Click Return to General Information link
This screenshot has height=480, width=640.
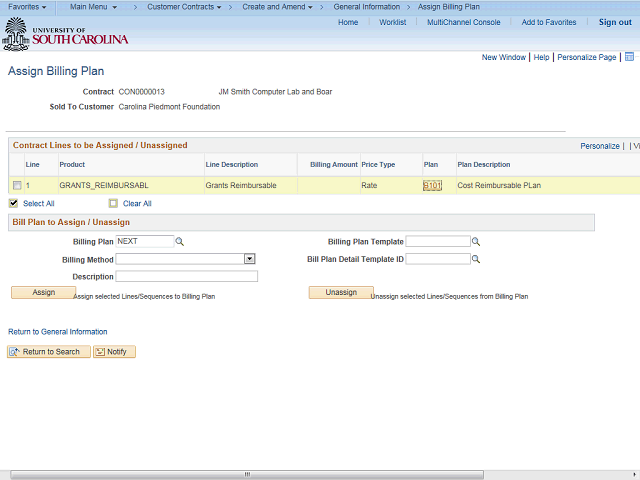click(x=58, y=332)
